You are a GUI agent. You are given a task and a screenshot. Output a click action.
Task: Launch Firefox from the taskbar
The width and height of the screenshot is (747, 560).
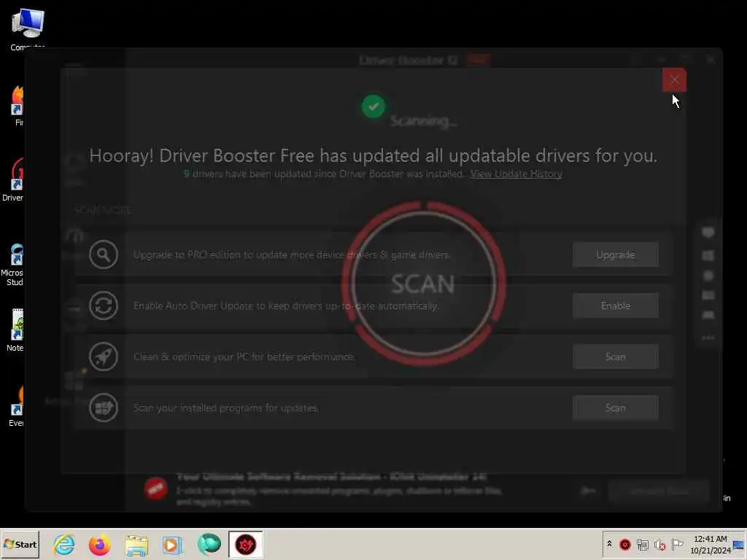pos(99,544)
